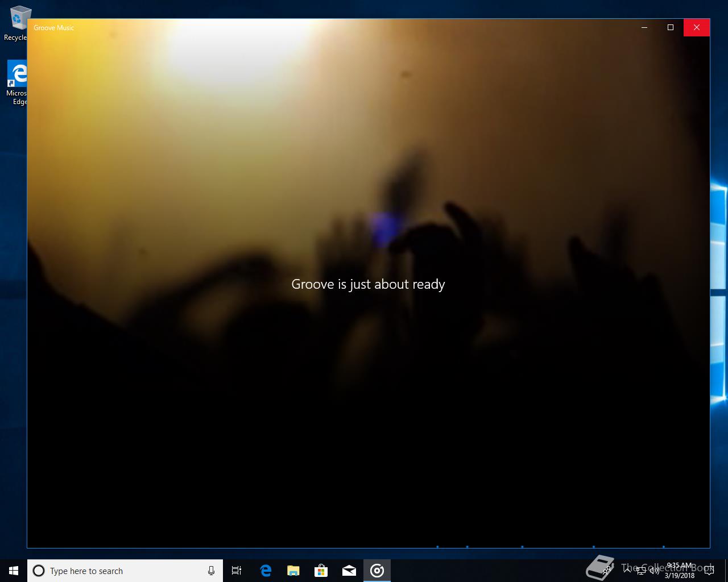The image size is (728, 582).
Task: Open the Action Center notifications icon
Action: pos(709,570)
